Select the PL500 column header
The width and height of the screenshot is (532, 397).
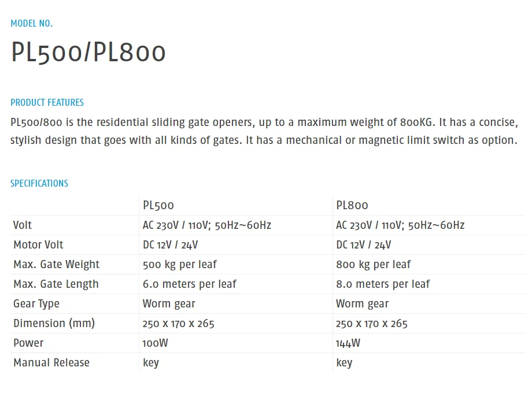point(158,205)
